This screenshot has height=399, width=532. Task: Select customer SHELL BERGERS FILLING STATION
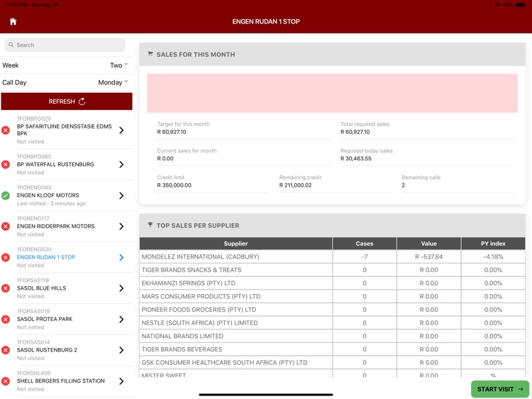(x=67, y=381)
